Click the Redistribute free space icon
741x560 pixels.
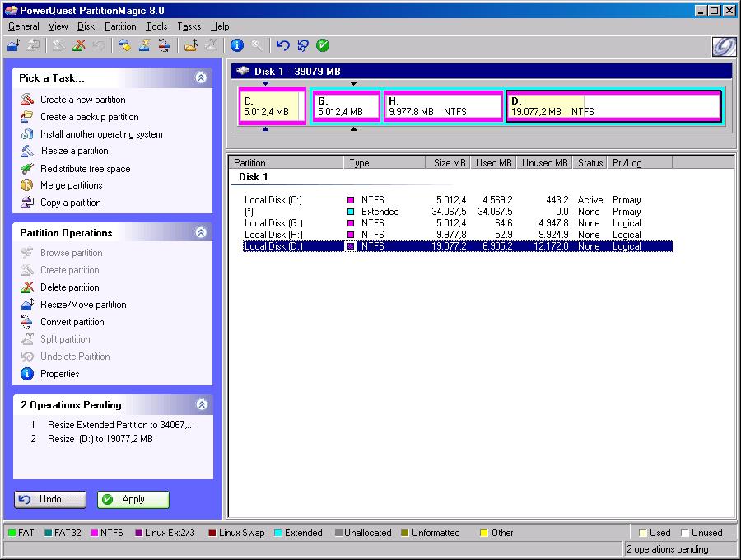click(x=27, y=168)
